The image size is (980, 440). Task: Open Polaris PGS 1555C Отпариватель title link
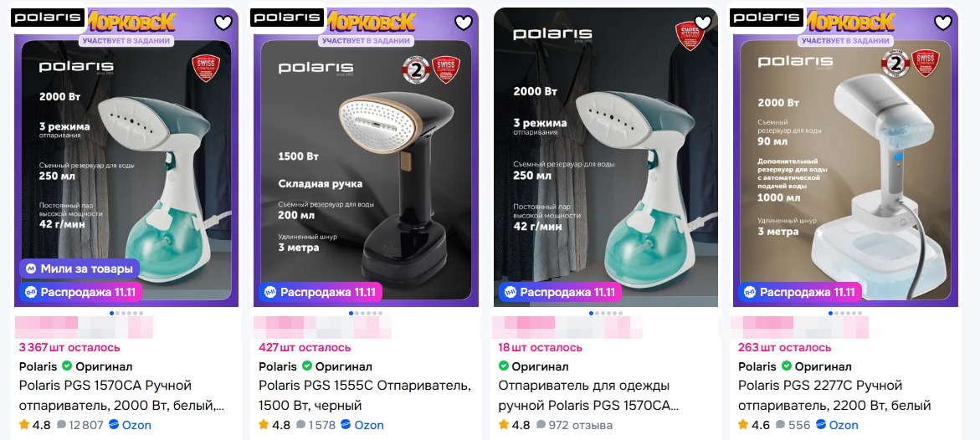[x=364, y=396]
